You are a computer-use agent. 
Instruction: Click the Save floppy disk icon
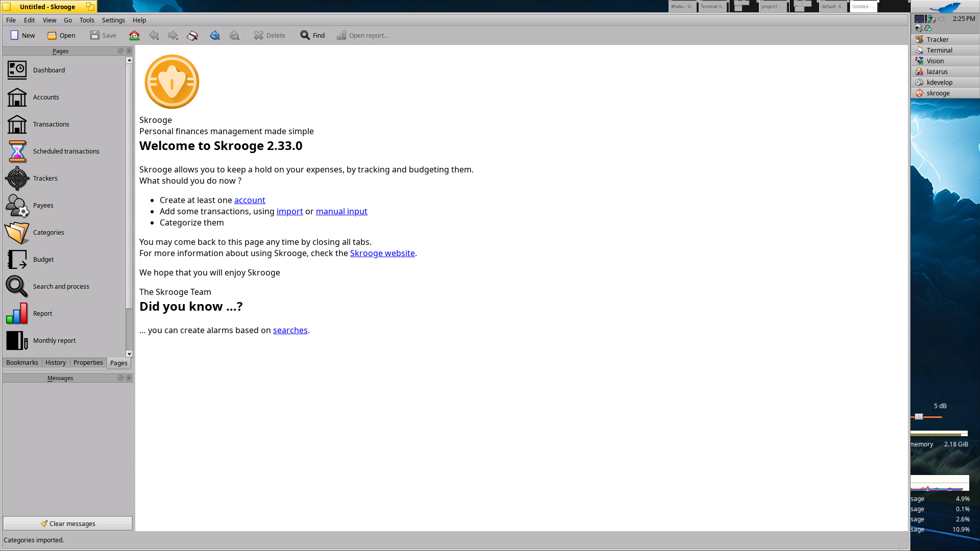[x=94, y=35]
